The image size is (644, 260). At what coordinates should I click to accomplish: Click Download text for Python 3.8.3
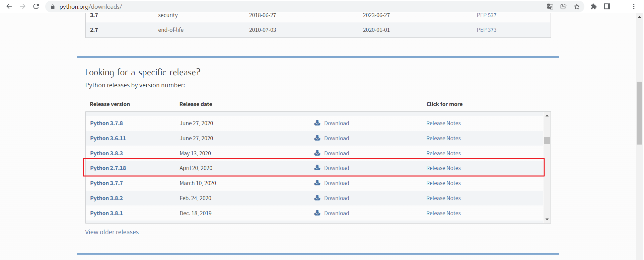[x=337, y=153]
